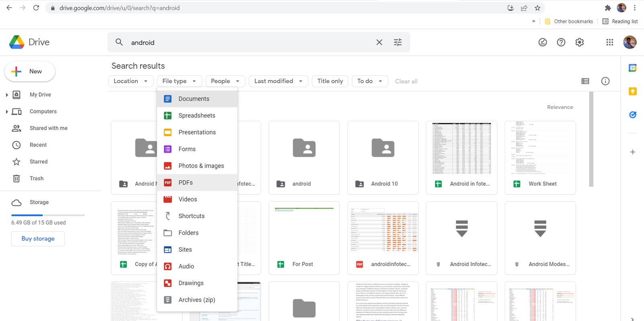644x321 pixels.
Task: Open Recent files
Action: pyautogui.click(x=38, y=145)
